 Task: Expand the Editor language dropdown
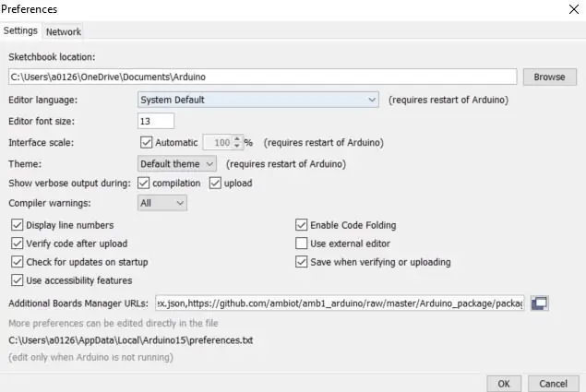pyautogui.click(x=257, y=100)
